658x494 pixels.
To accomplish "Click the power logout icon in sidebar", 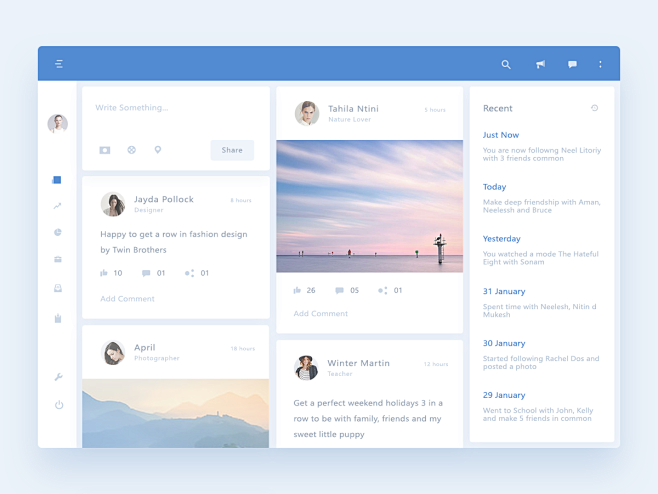I will [58, 405].
